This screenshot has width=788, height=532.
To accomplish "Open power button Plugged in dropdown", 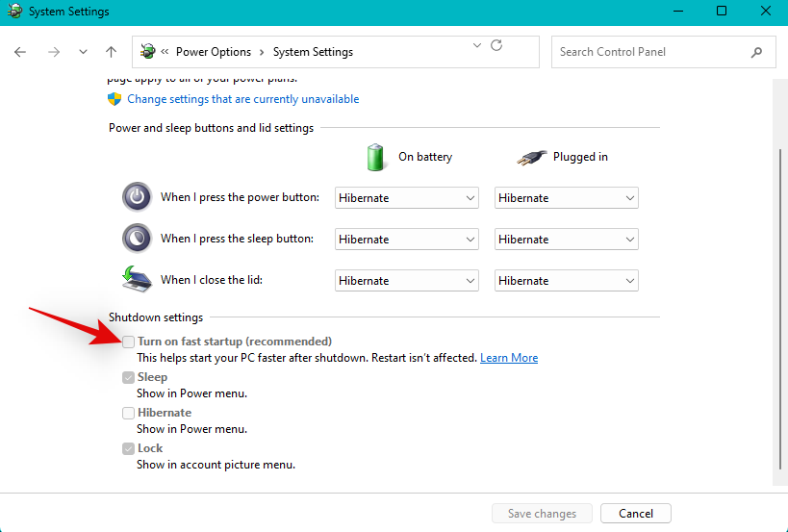I will click(x=567, y=198).
